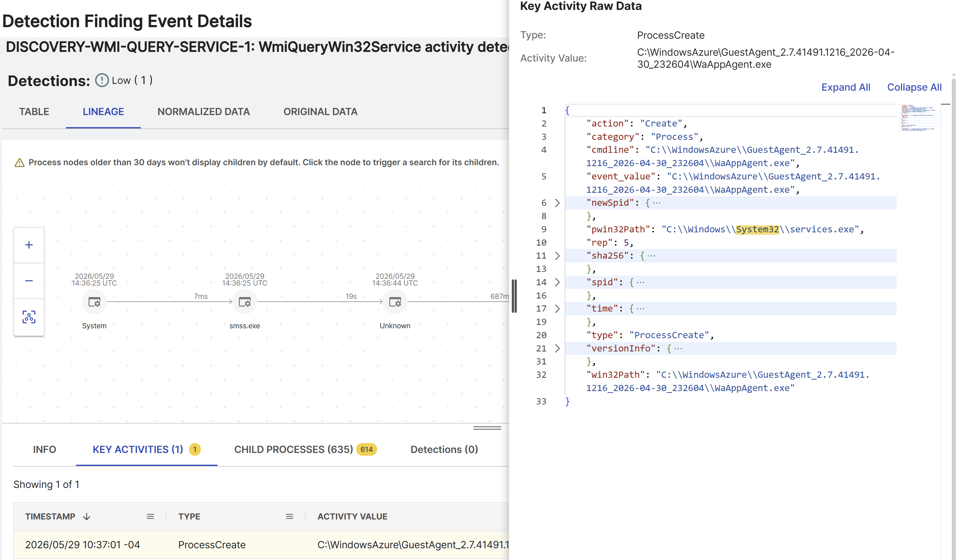Expand the spid JSON node
Screen dimensions: 958x560
[x=557, y=282]
